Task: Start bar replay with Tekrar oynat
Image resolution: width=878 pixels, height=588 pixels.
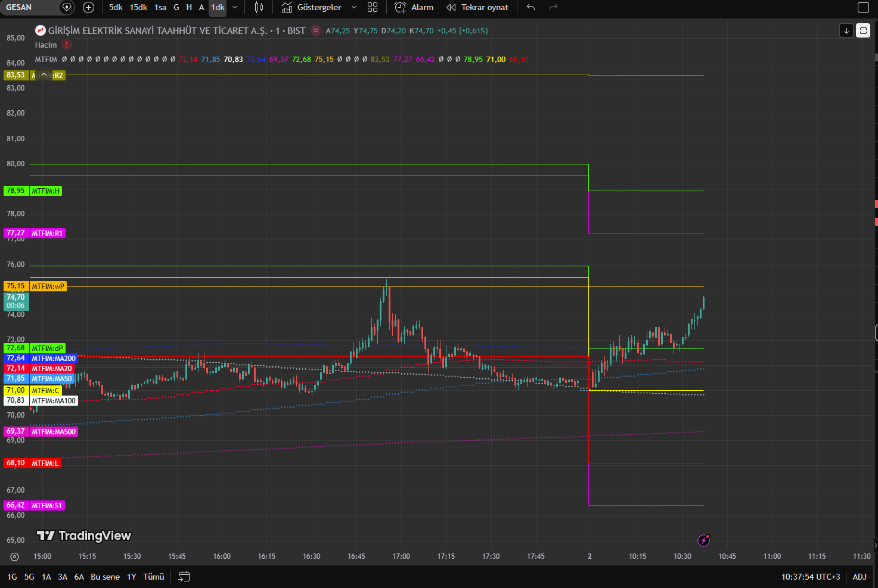Action: click(x=477, y=7)
